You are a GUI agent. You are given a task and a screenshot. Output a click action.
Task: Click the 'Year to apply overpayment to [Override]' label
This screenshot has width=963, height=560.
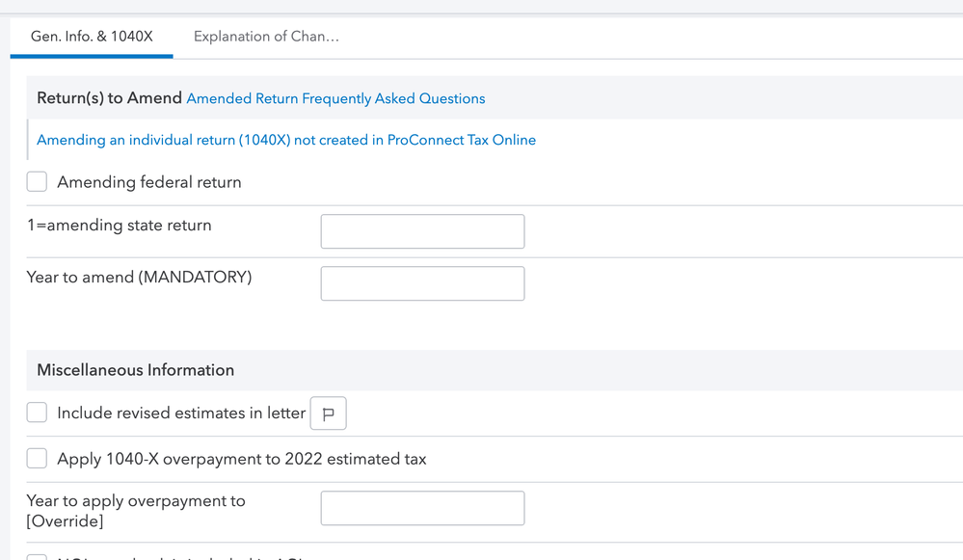point(136,511)
